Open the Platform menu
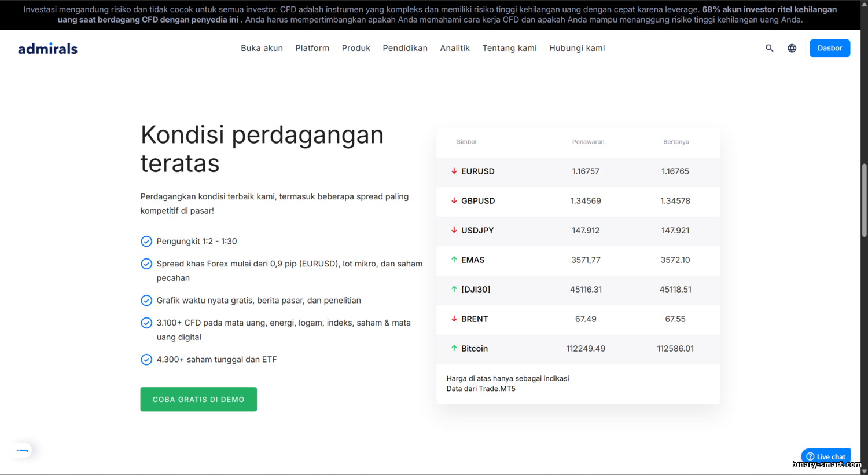868x475 pixels. pyautogui.click(x=312, y=48)
